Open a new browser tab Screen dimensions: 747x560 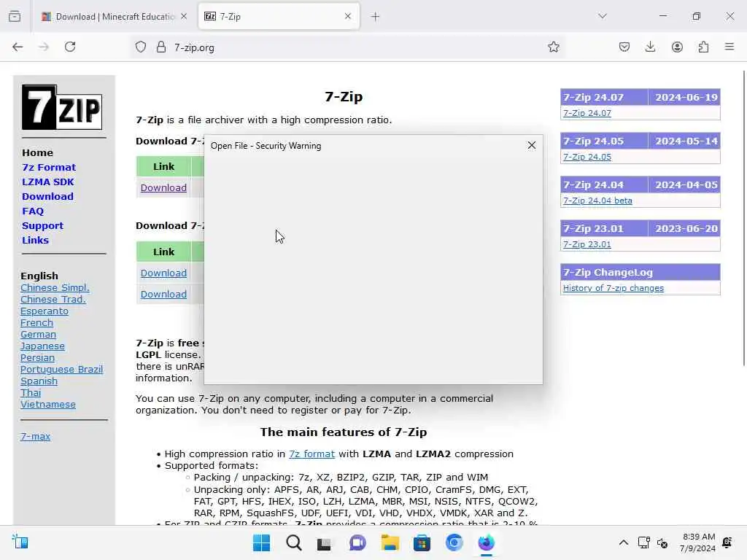(376, 17)
